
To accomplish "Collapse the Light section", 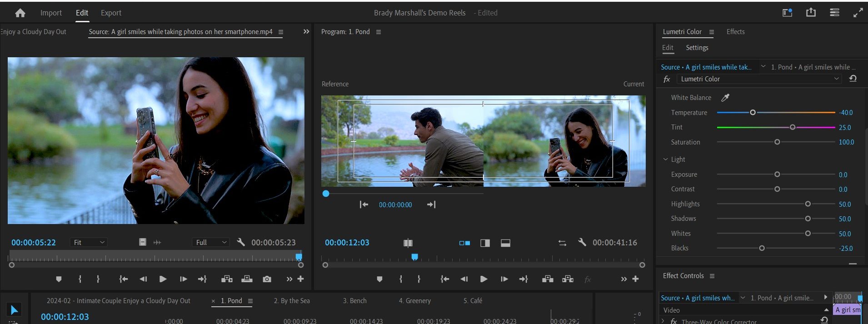I will coord(665,159).
